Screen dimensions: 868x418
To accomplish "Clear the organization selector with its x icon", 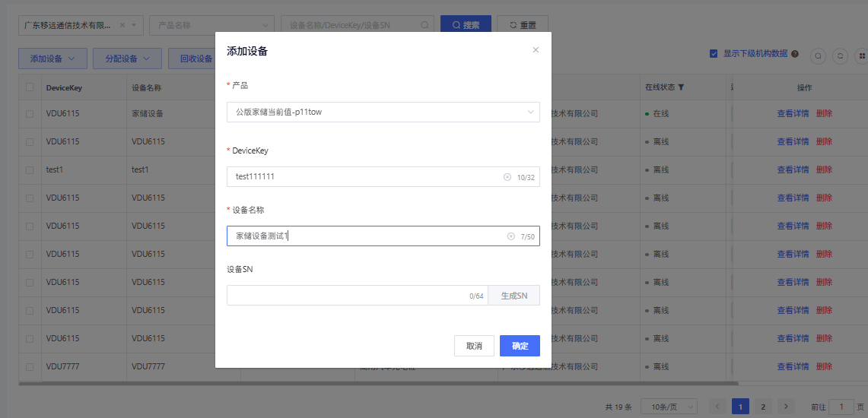I will coord(123,25).
